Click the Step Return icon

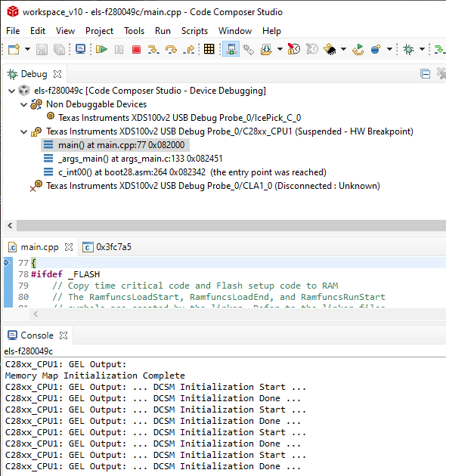click(x=189, y=49)
